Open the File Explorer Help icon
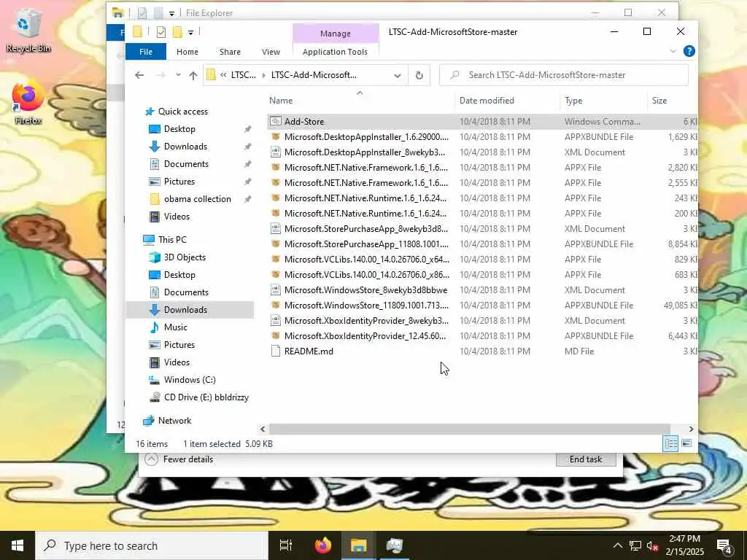Image resolution: width=747 pixels, height=560 pixels. pos(689,51)
